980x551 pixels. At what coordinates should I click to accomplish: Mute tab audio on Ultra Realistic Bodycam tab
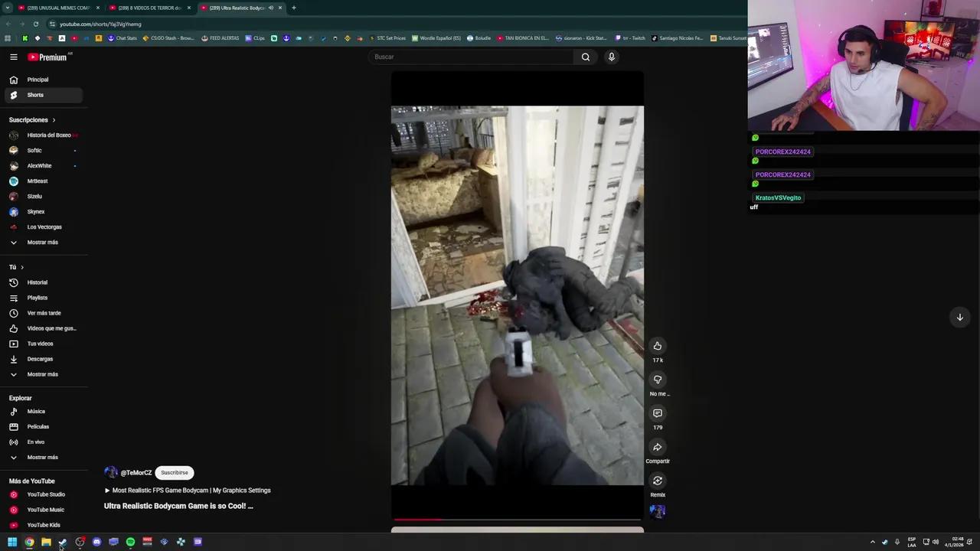click(270, 8)
